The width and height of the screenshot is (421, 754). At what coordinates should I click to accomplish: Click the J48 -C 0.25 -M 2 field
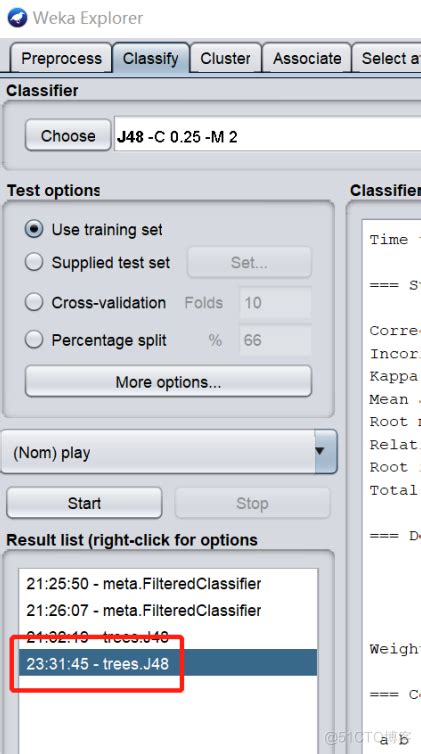[267, 136]
